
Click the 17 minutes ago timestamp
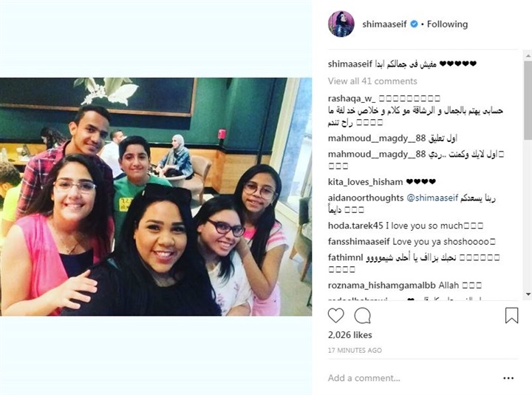point(355,350)
